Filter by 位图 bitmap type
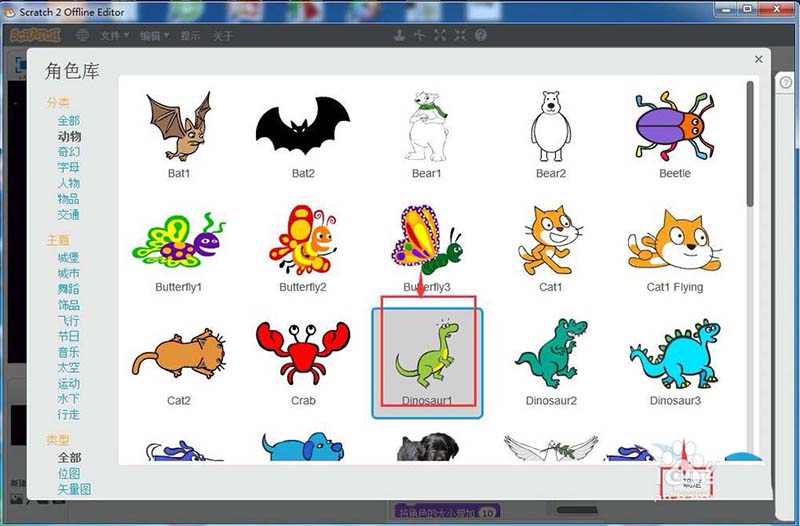The image size is (800, 526). click(x=68, y=473)
